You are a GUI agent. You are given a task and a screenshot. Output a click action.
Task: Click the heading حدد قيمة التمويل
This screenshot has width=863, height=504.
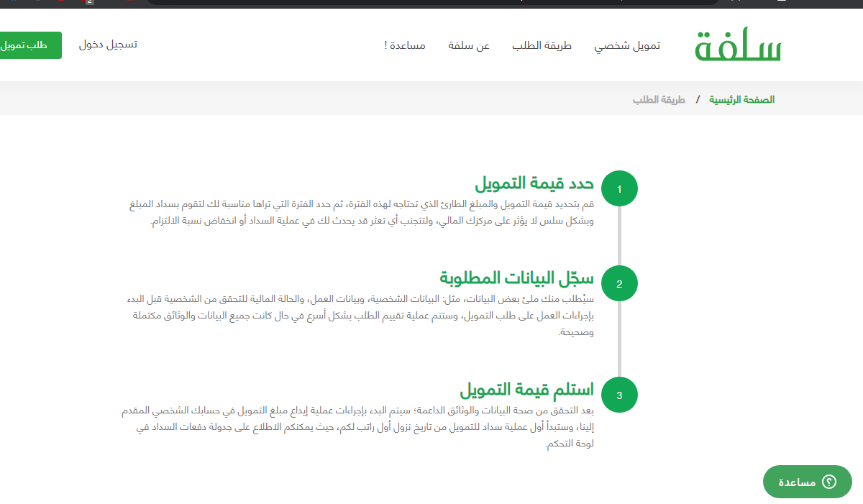(x=534, y=183)
